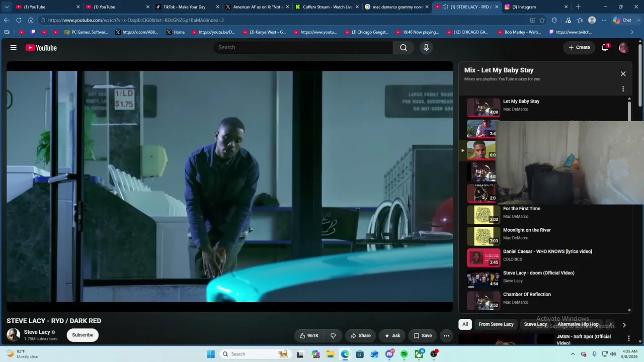Viewport: 644px width, 362px height.
Task: Bookmark this page with the star
Action: point(542,20)
